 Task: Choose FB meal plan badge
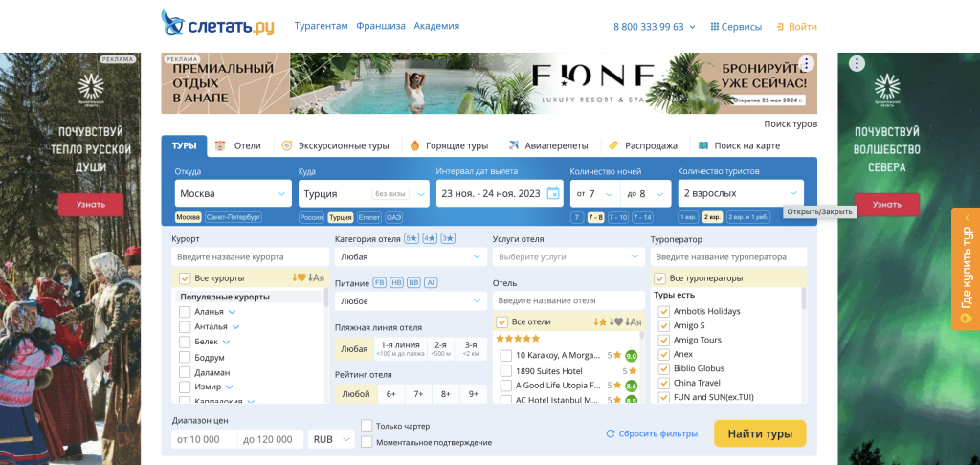[379, 282]
